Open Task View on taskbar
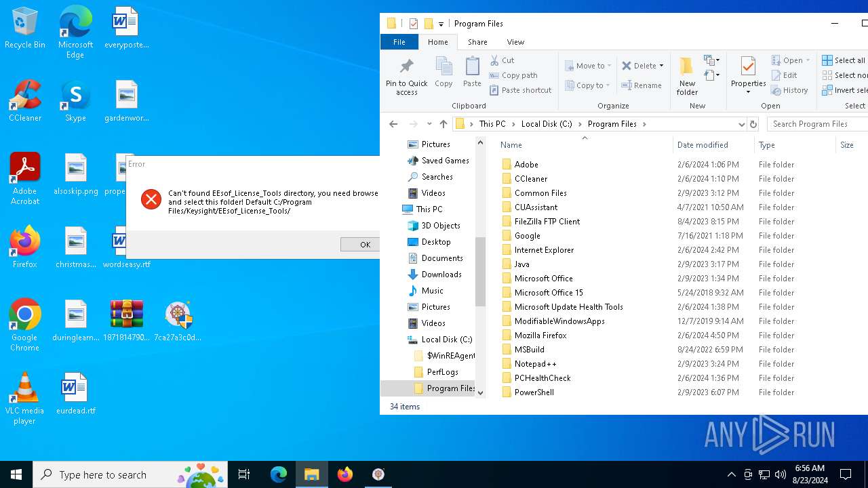 tap(244, 474)
